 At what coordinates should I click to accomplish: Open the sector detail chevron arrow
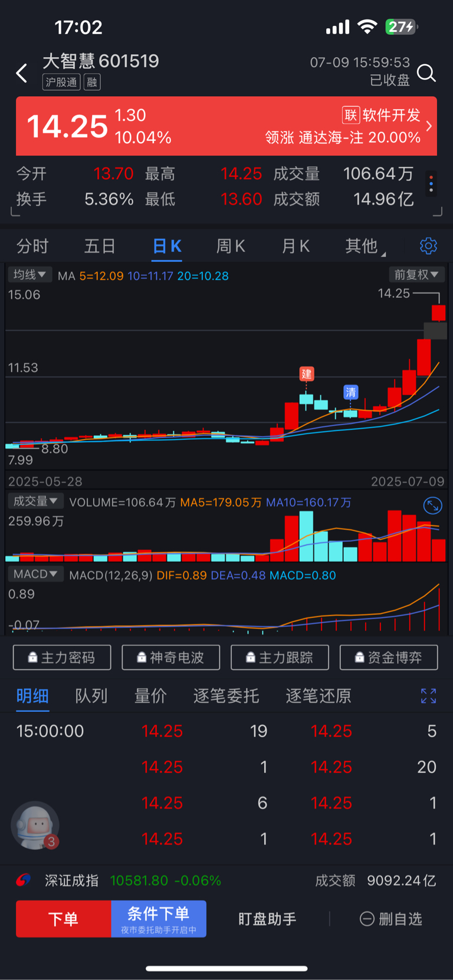coord(429,126)
